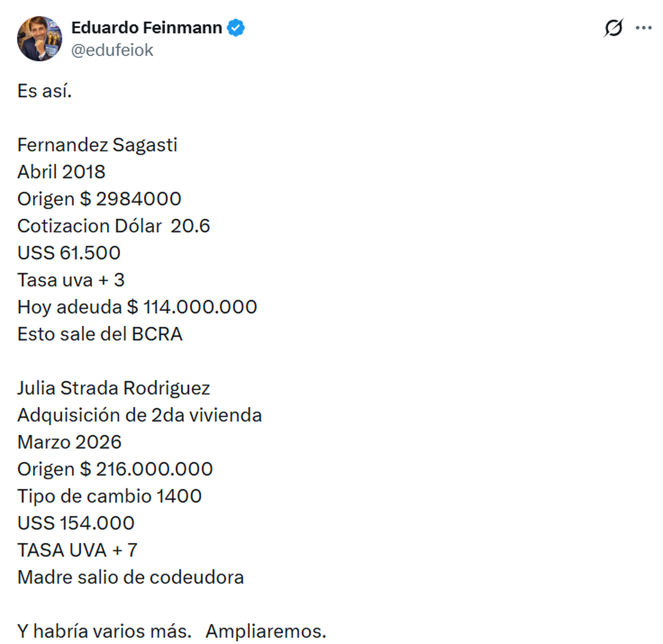Click the blue verified badge icon
The height and width of the screenshot is (644, 663).
tap(236, 28)
